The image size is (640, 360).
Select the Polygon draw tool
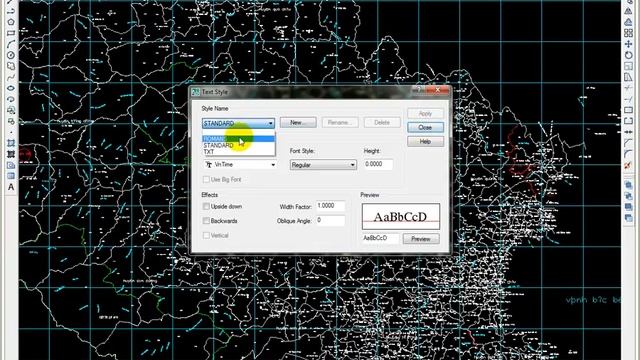[11, 22]
